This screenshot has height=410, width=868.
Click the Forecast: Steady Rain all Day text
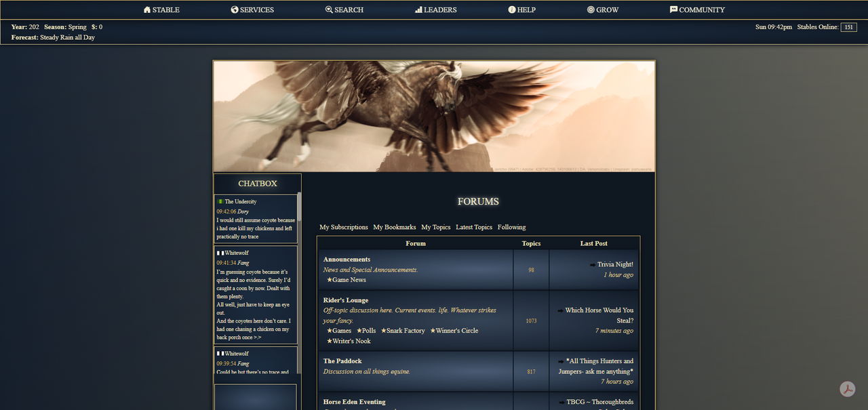53,37
